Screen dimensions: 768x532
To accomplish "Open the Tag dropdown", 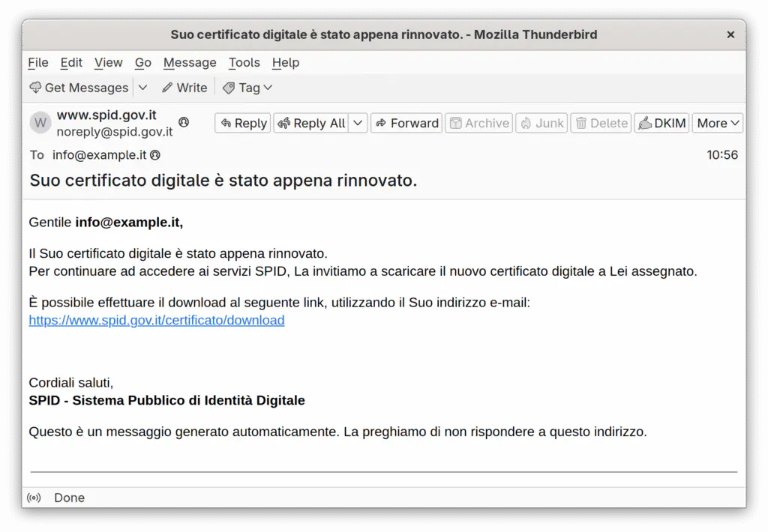I will click(x=247, y=88).
